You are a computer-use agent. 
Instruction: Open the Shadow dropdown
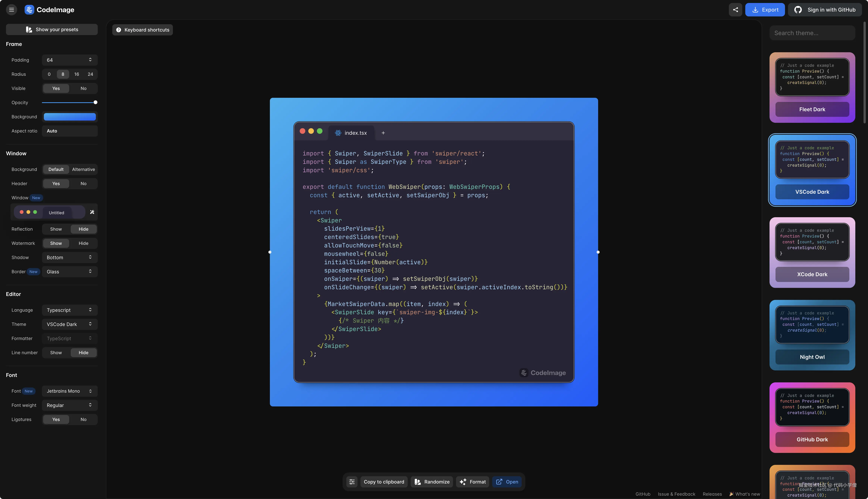[70, 257]
